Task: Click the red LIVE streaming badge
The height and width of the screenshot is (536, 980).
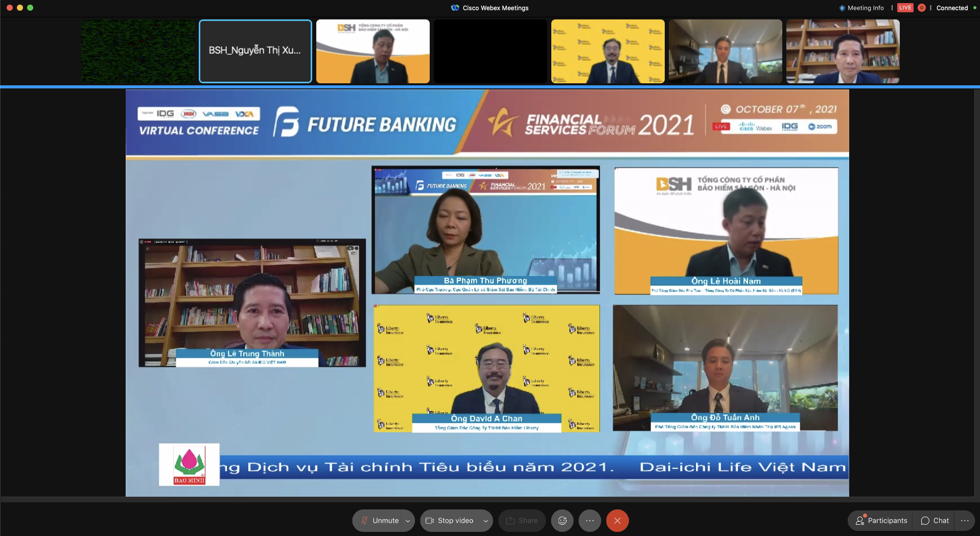Action: click(x=905, y=8)
